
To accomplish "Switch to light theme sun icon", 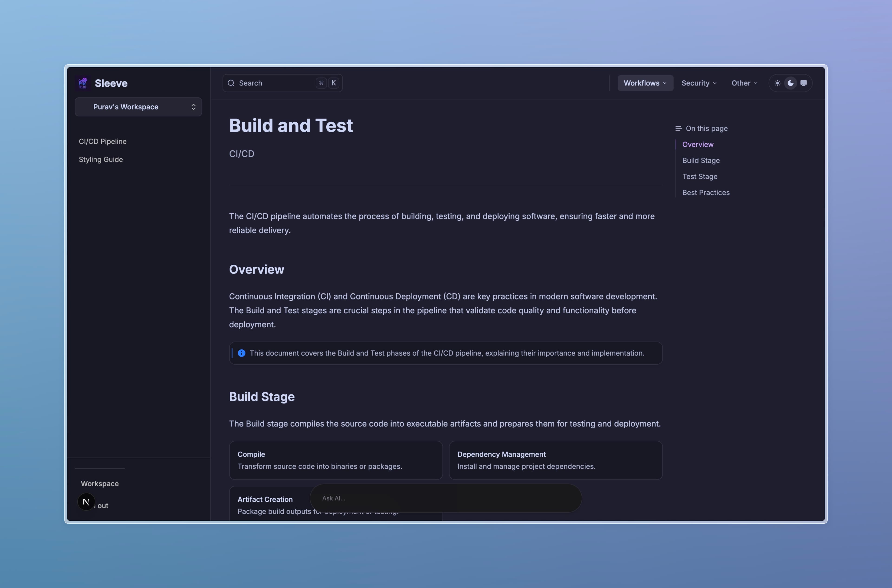I will 777,83.
